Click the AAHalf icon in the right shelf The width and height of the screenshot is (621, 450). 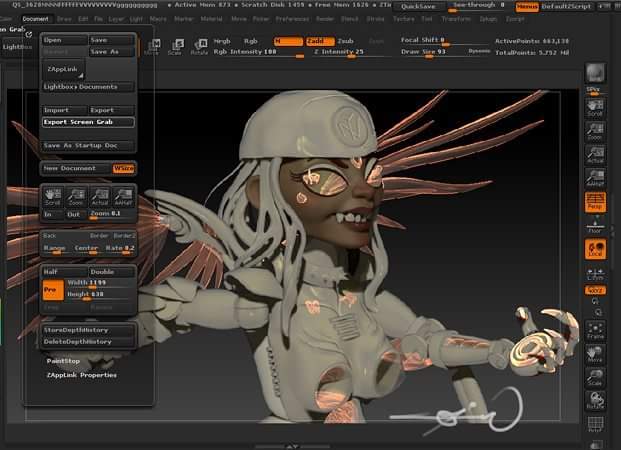[x=595, y=178]
